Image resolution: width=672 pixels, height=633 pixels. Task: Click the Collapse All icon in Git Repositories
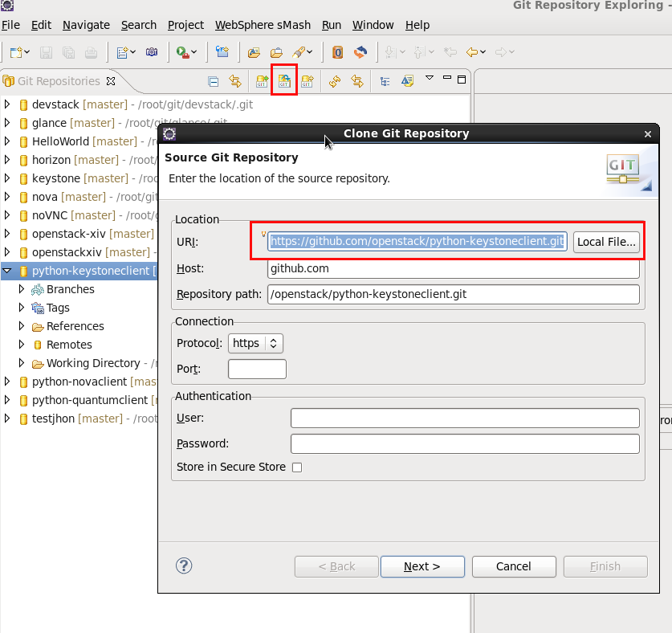(213, 81)
